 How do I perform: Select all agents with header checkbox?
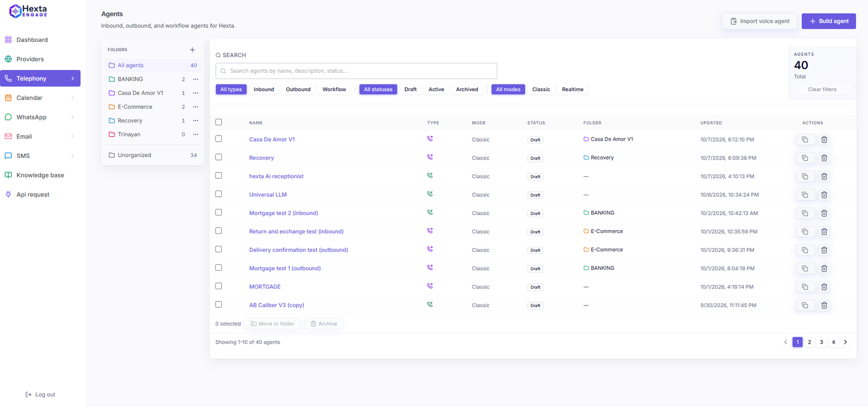pyautogui.click(x=219, y=122)
